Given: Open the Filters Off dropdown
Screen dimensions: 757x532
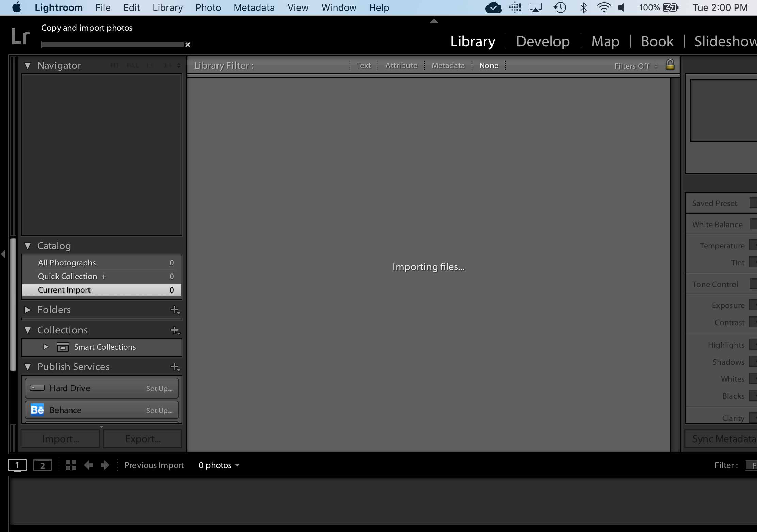Looking at the screenshot, I should (635, 66).
